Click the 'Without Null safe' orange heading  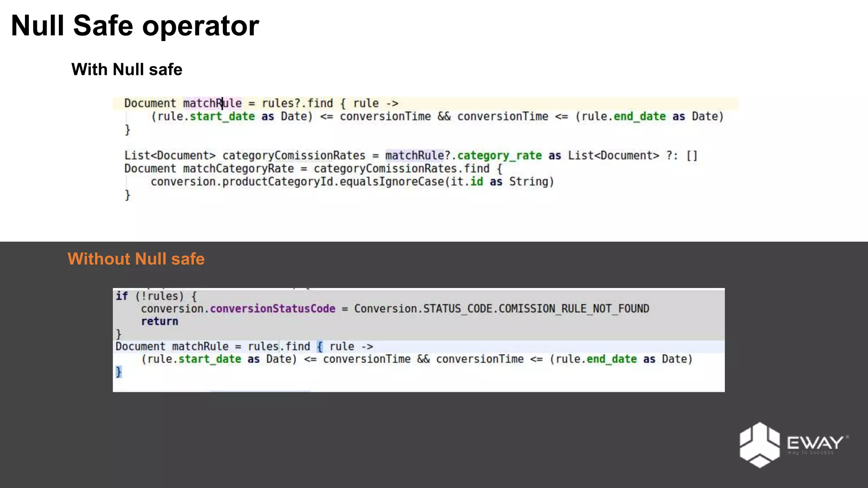(136, 259)
